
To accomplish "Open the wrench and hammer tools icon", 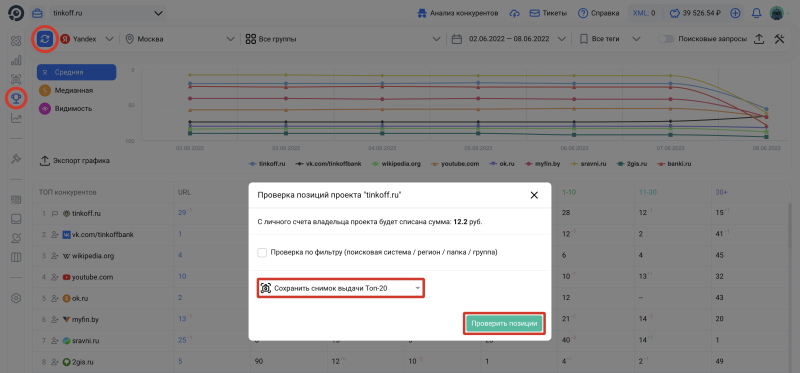I will [779, 39].
